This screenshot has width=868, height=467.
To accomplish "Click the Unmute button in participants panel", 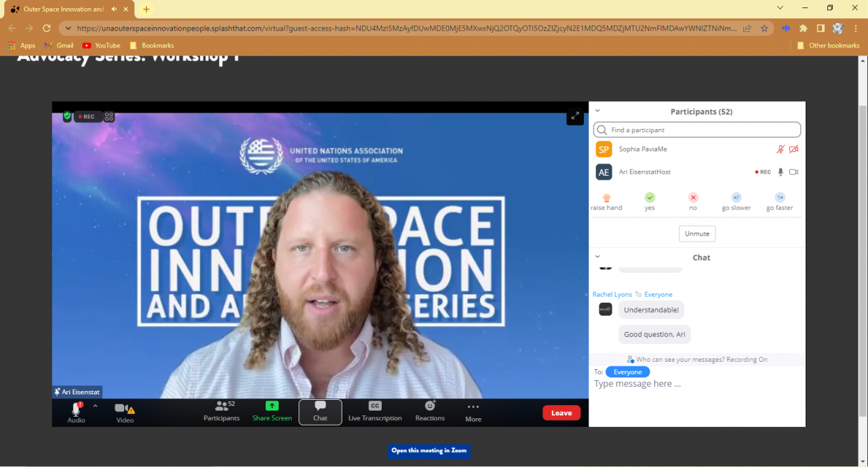I will [x=697, y=233].
